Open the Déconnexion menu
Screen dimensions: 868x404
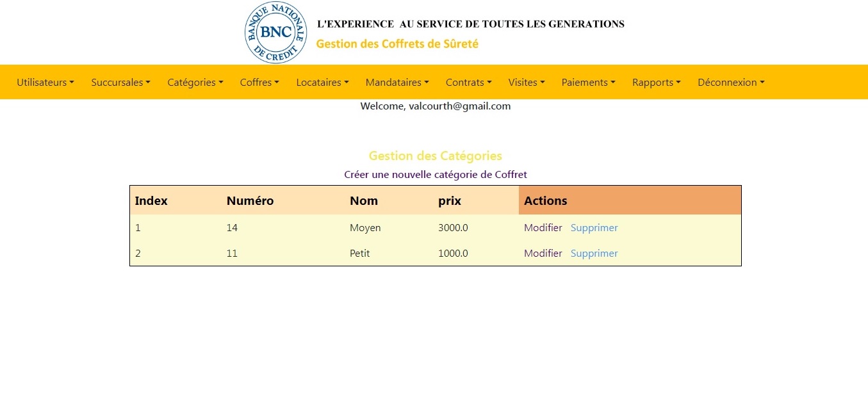pos(731,82)
